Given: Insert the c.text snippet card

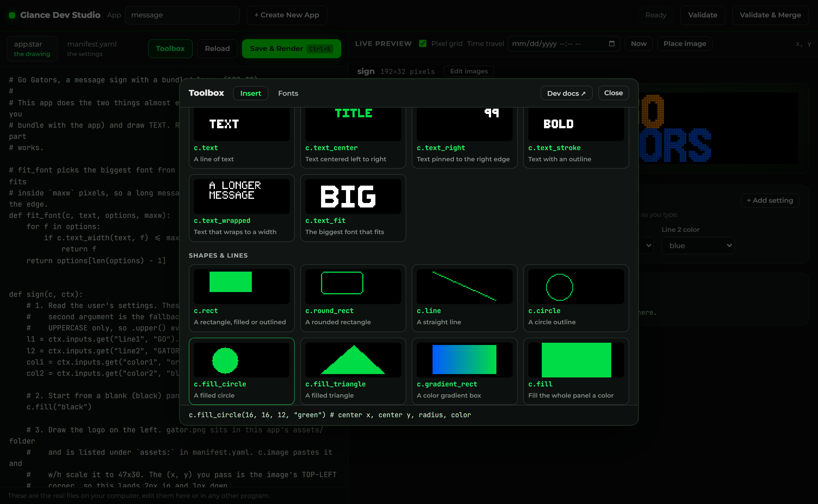Looking at the screenshot, I should click(241, 137).
